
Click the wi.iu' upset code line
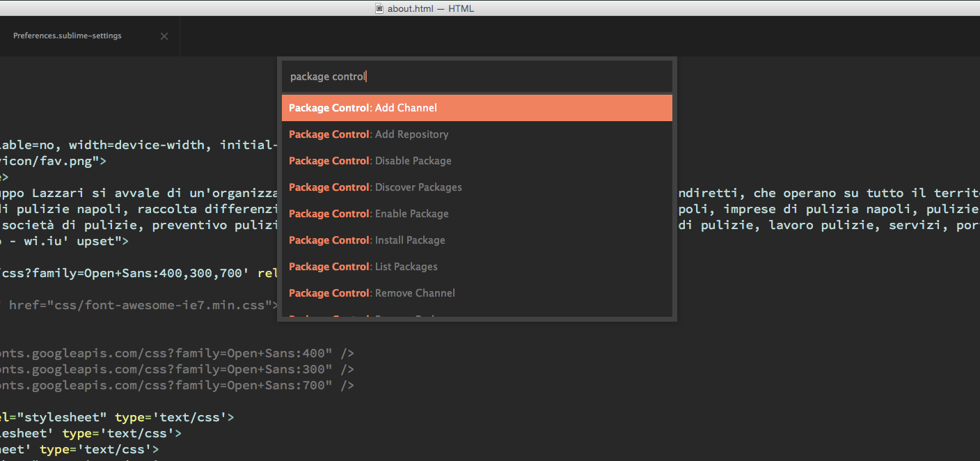[65, 241]
